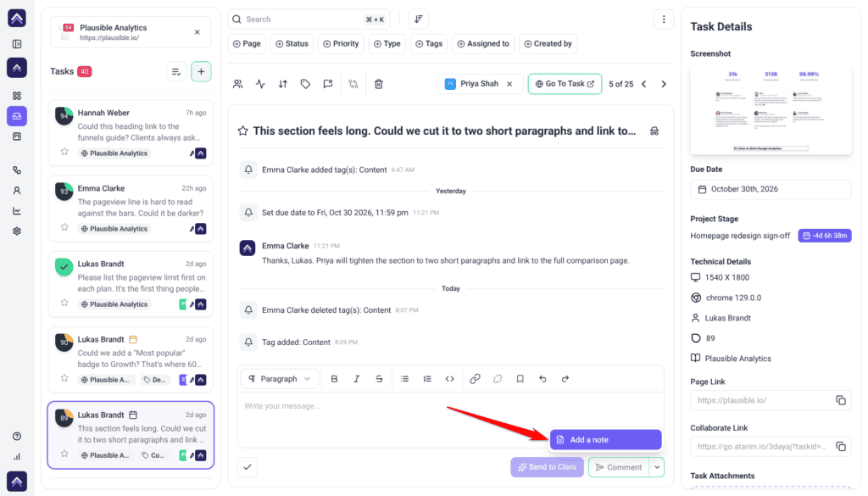Screen dimensions: 868x496
Task: Add Assigned to filter
Action: pos(483,44)
